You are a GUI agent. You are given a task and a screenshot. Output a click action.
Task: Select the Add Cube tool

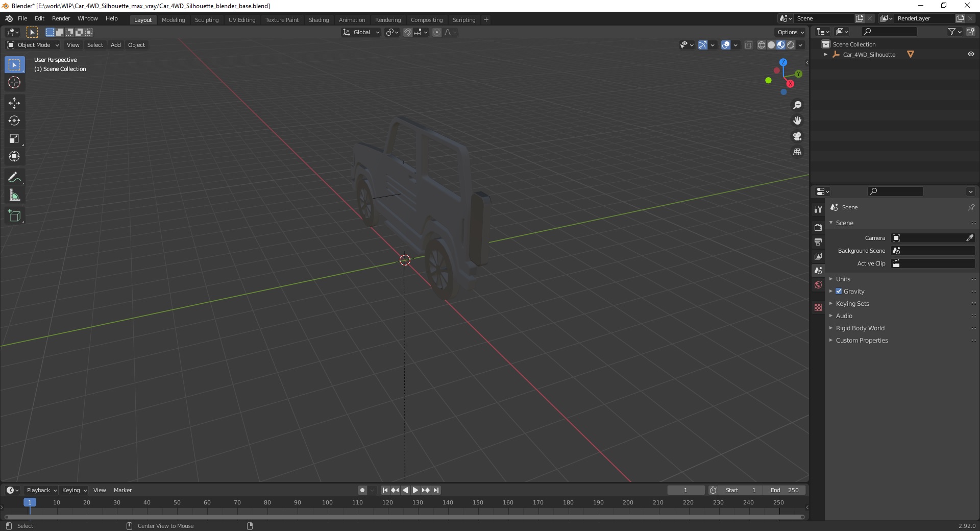point(14,216)
